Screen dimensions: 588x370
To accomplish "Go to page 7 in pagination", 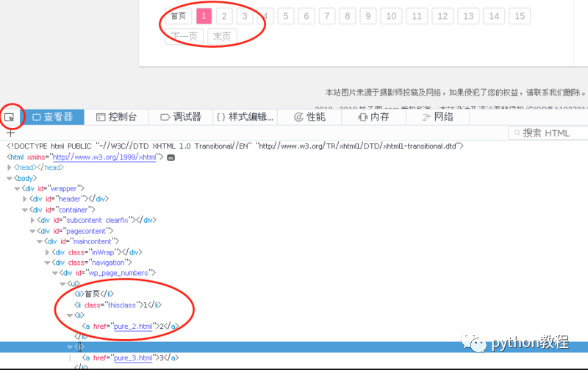I will [x=327, y=16].
